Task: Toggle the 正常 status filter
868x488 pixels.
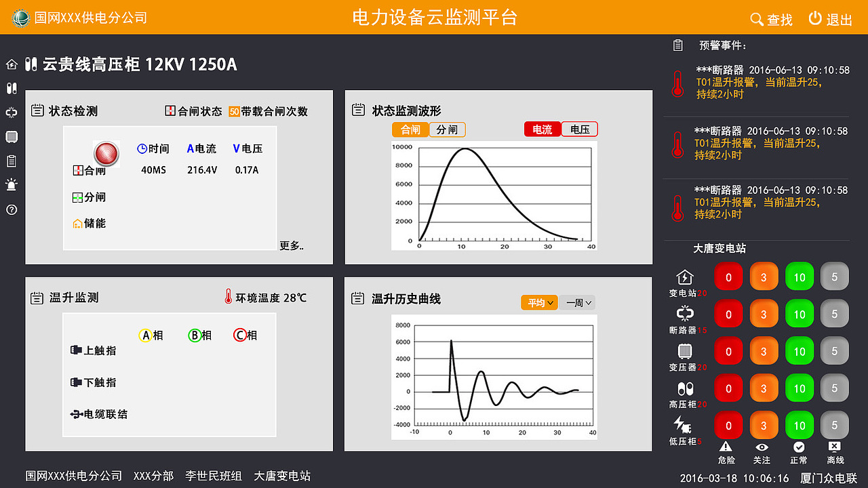Action: [799, 453]
